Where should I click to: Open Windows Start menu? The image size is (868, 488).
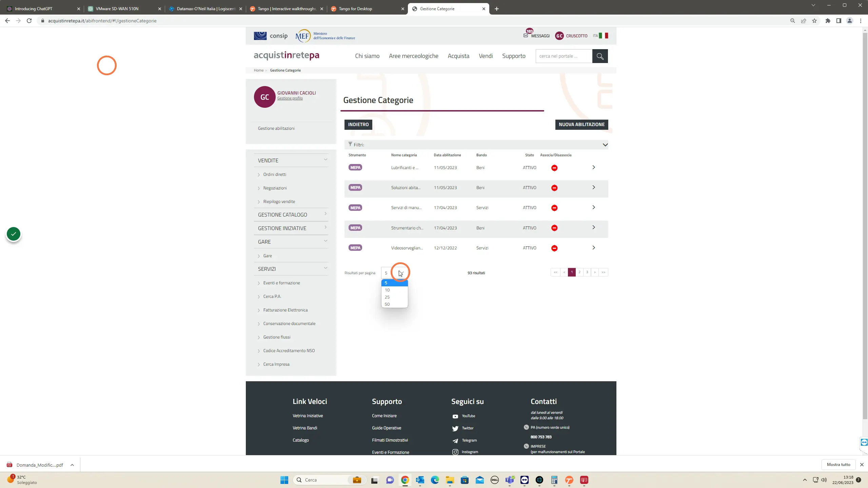pos(284,480)
